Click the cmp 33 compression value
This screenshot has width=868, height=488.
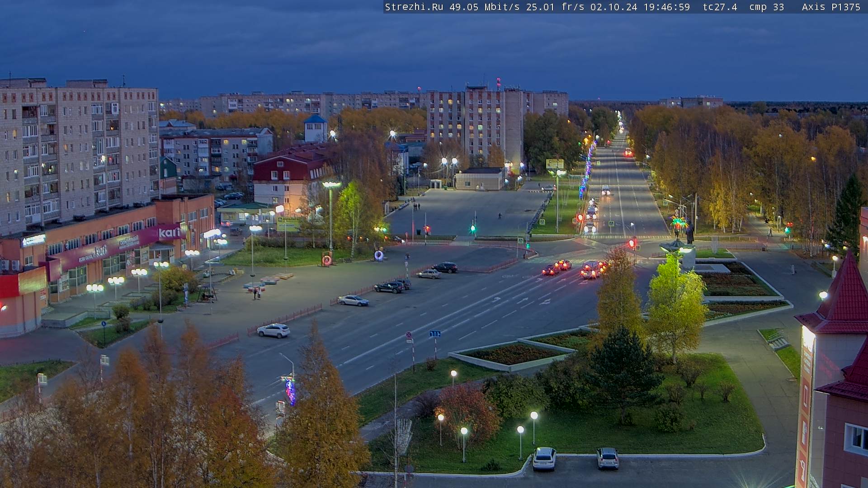(x=767, y=7)
